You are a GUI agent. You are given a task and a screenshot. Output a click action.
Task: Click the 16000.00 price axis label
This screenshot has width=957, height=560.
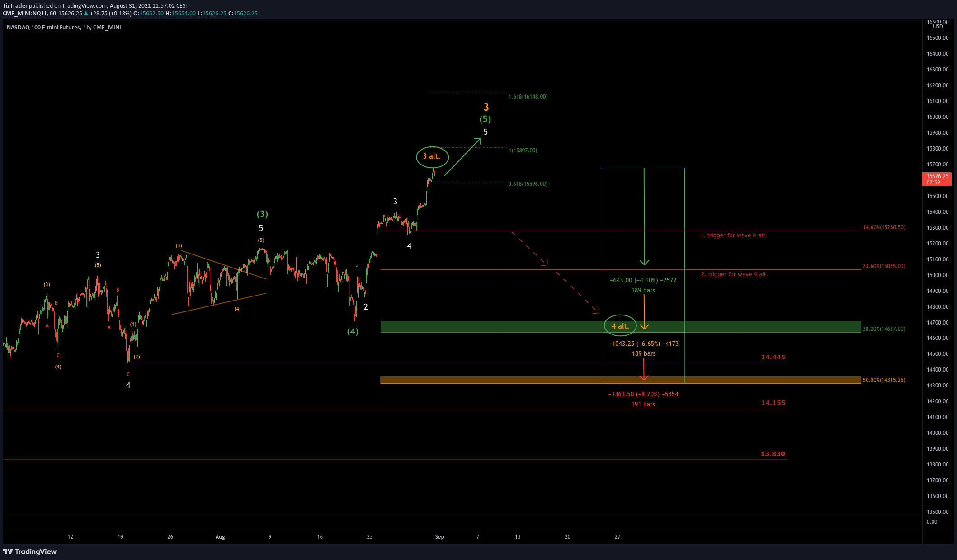938,117
